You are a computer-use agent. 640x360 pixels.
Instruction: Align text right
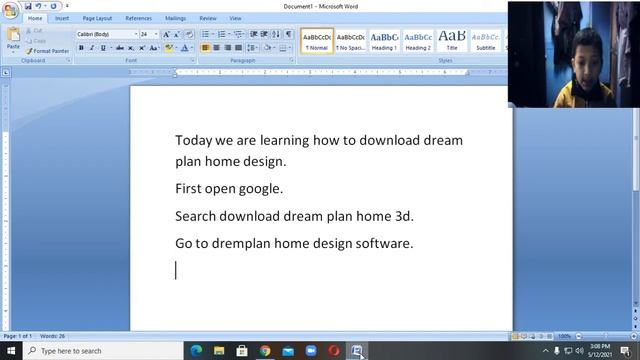click(x=227, y=48)
